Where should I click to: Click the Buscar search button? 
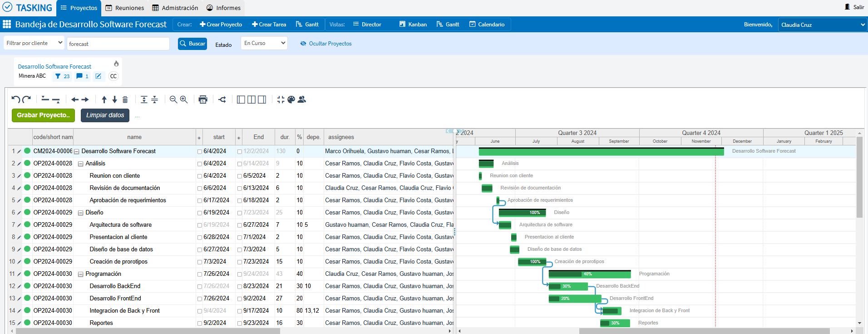(192, 44)
